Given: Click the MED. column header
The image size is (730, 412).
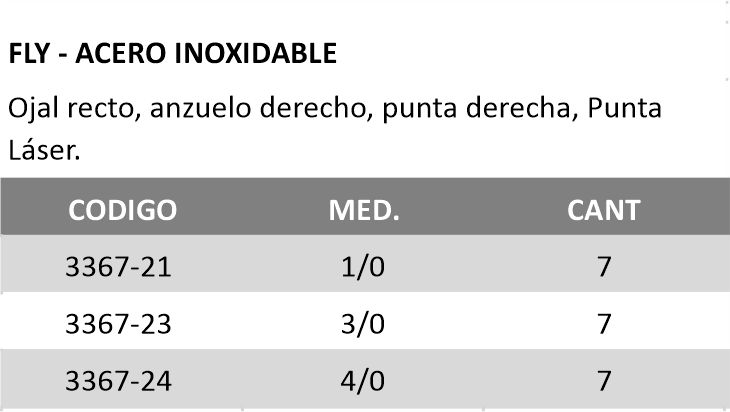Looking at the screenshot, I should coord(364,210).
